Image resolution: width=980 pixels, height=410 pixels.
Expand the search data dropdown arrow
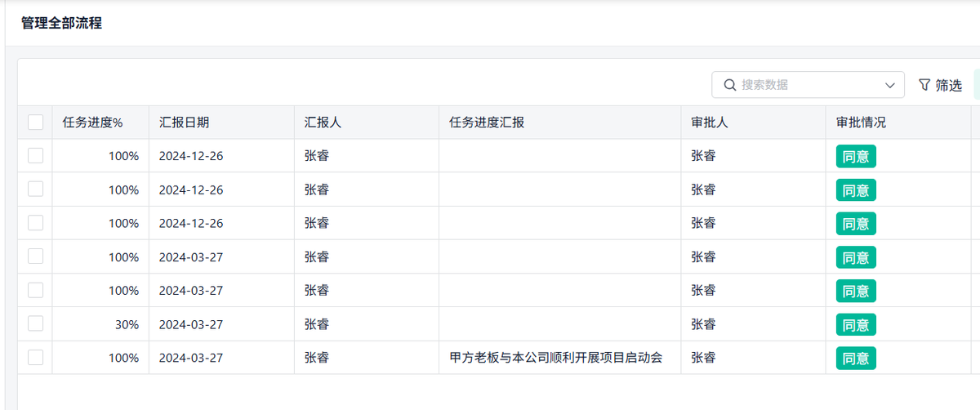890,85
